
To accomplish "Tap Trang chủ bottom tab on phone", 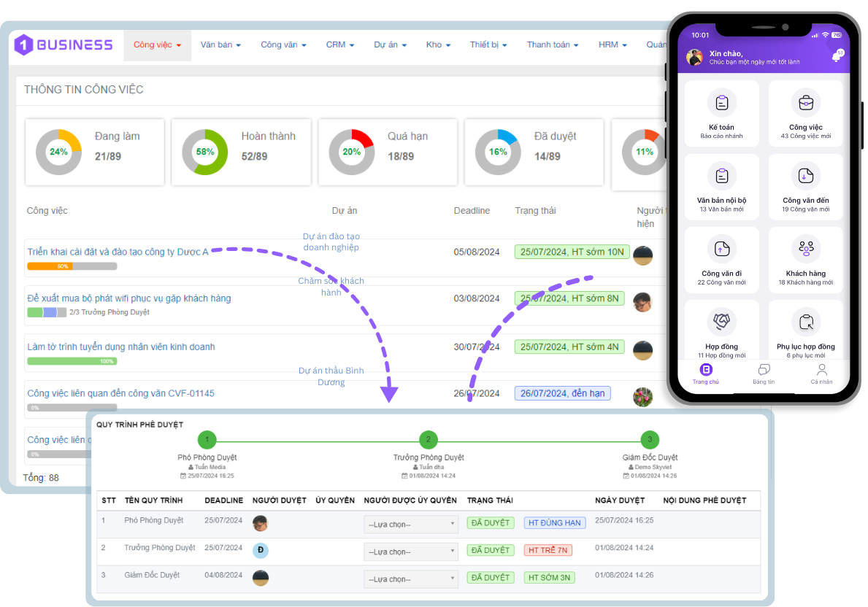I will click(x=706, y=374).
